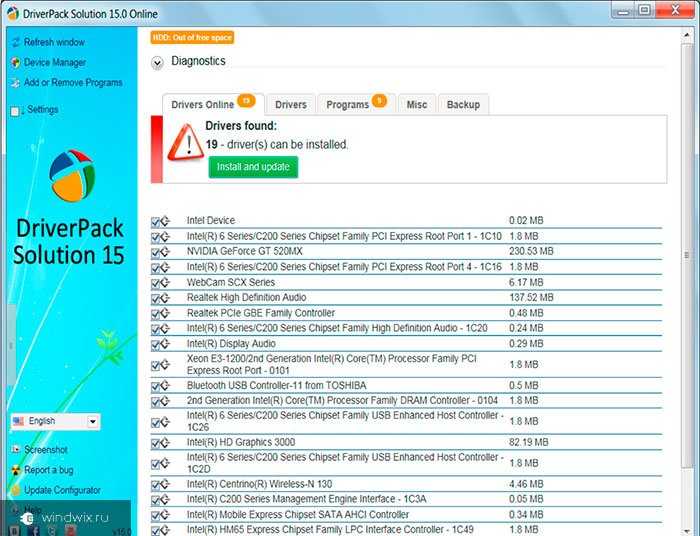This screenshot has width=700, height=536.
Task: Click the update icon beside C200 Series Management Engine Interface
Action: pyautogui.click(x=165, y=499)
